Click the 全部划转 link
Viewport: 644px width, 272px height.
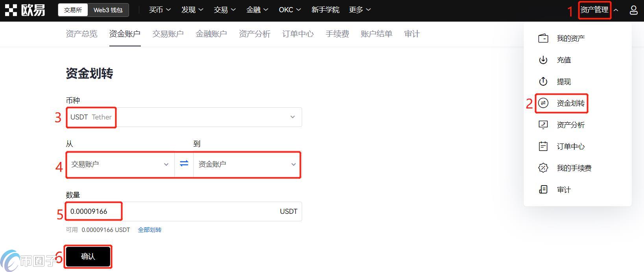click(x=149, y=230)
